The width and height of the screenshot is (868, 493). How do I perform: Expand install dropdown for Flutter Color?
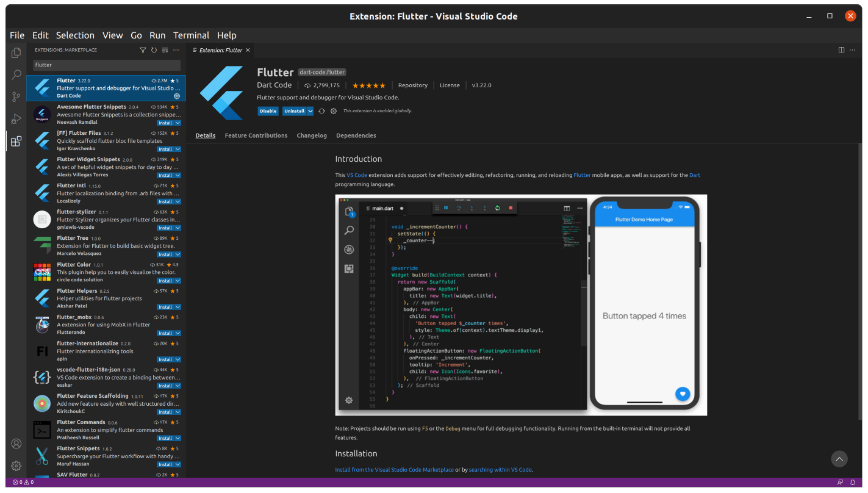point(178,281)
